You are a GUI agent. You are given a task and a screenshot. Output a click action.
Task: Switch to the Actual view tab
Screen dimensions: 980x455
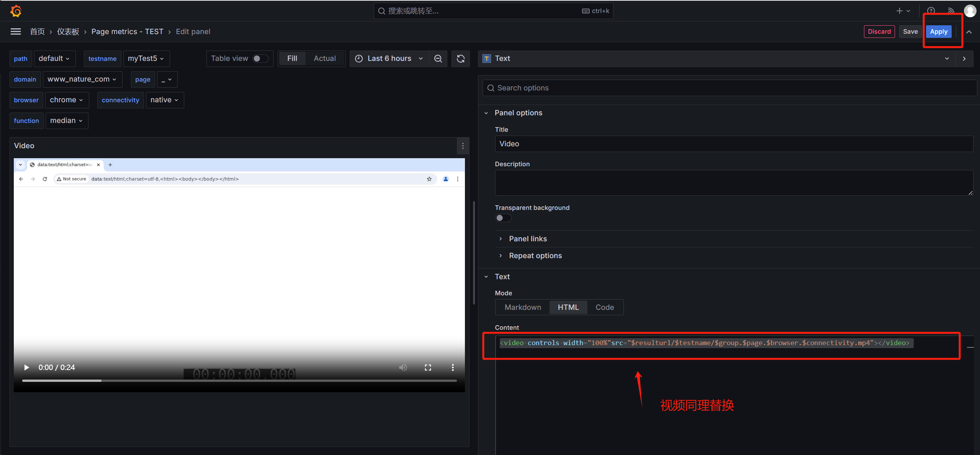point(324,59)
